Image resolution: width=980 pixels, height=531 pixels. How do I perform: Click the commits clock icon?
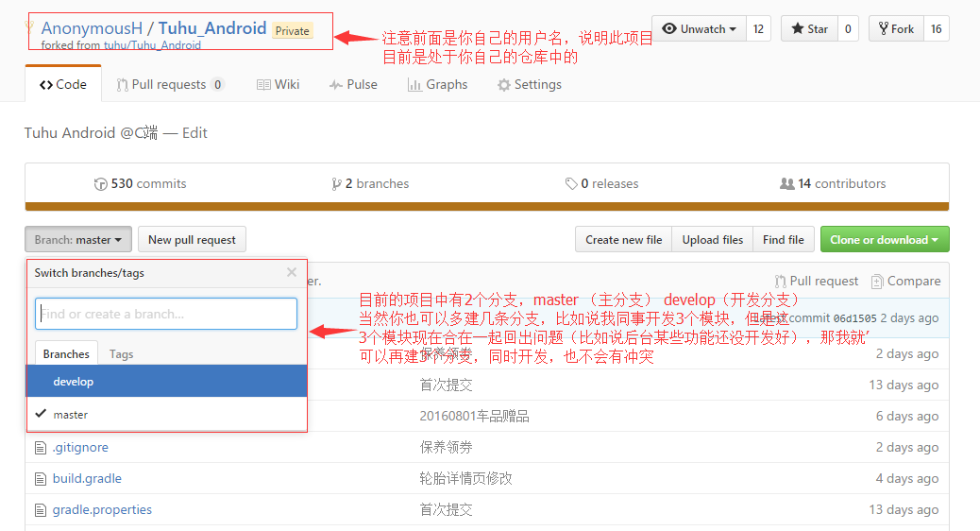(100, 184)
